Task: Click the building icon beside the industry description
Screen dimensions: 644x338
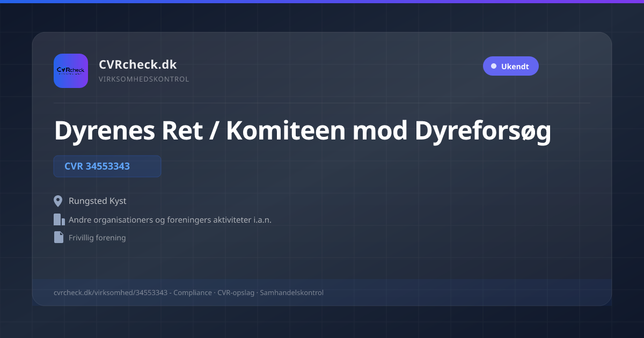Action: (59, 219)
